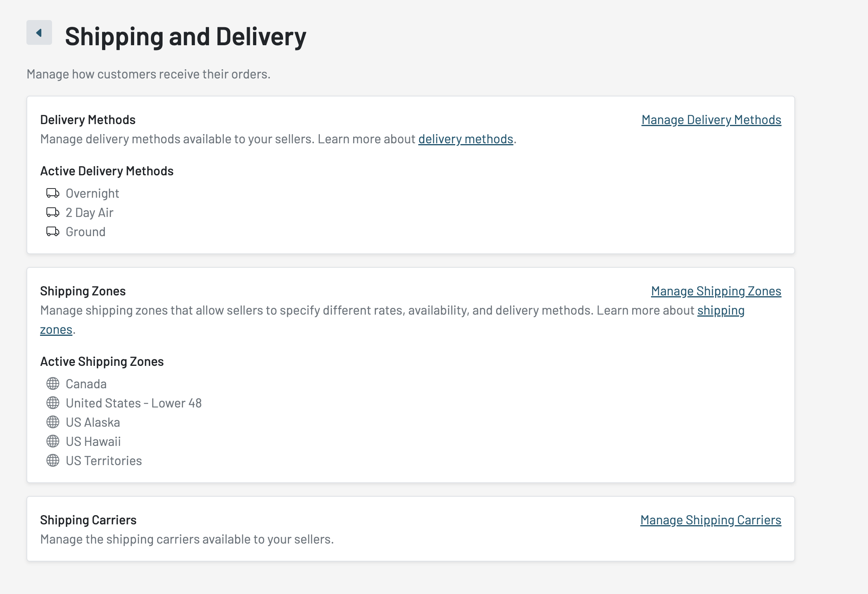
Task: Click the Shipping Carriers heading
Action: pos(88,520)
